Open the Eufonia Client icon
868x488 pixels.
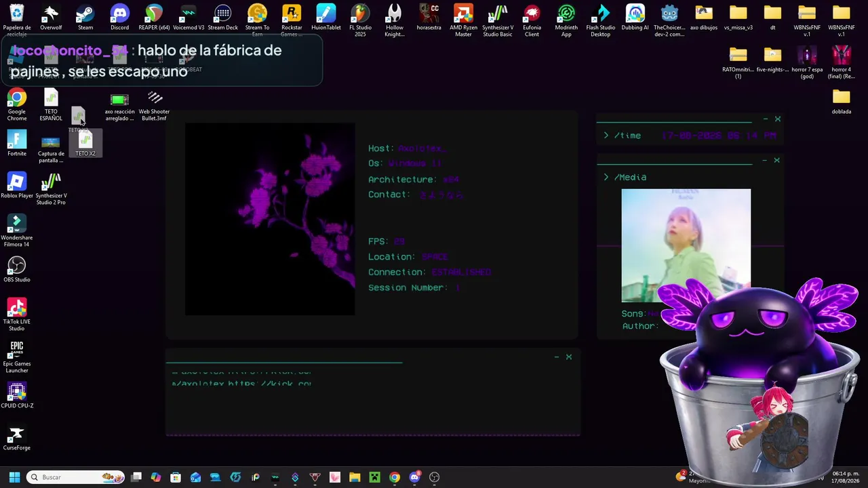(x=532, y=19)
